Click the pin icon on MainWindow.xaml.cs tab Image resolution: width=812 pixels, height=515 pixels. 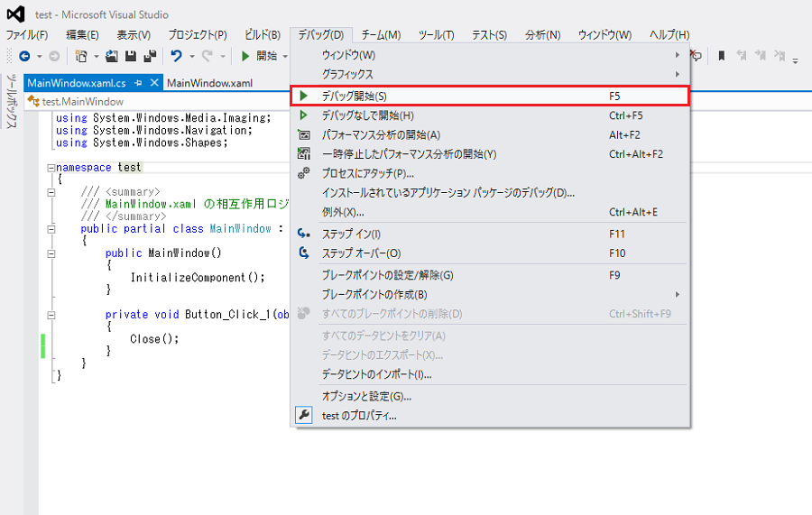click(138, 83)
